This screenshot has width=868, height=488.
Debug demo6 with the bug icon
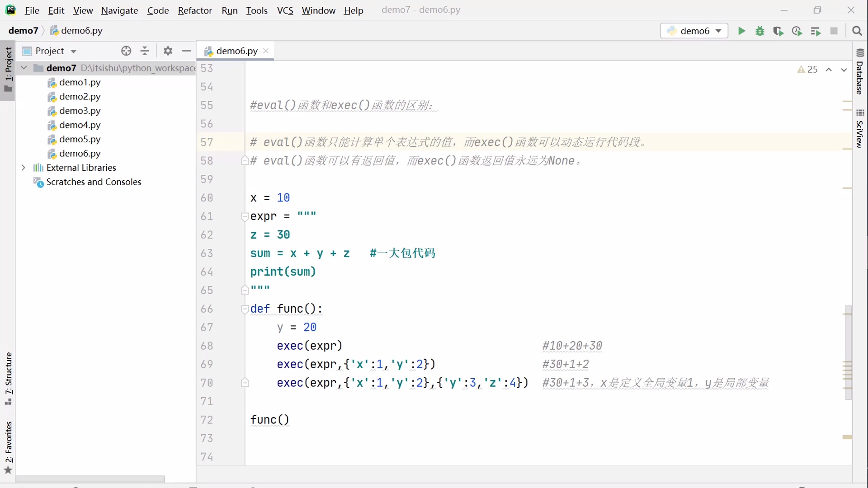[760, 31]
